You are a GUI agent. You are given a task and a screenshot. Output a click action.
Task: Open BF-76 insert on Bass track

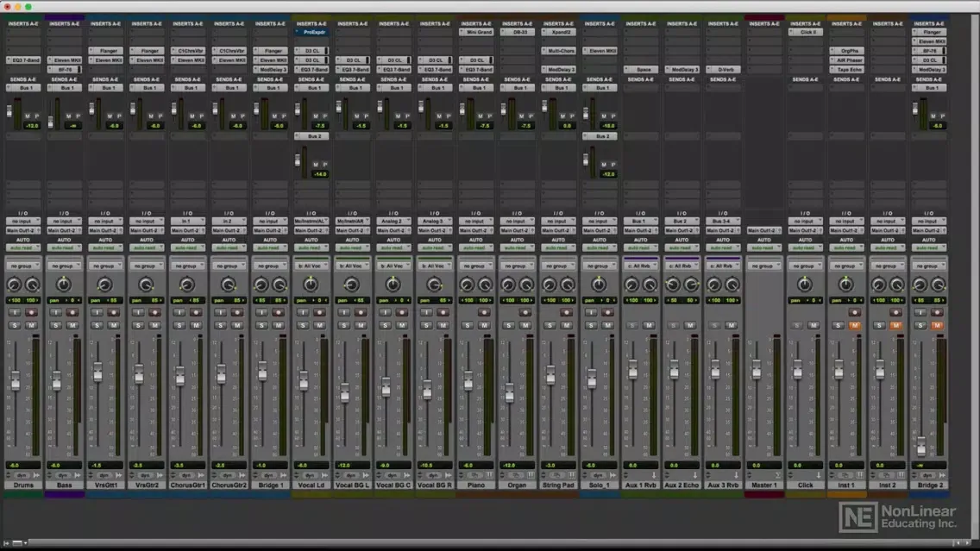click(x=64, y=70)
